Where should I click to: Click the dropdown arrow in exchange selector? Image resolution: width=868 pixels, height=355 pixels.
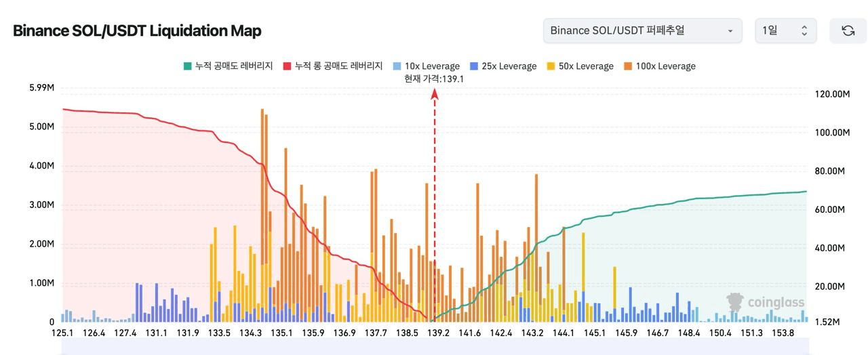pyautogui.click(x=730, y=31)
